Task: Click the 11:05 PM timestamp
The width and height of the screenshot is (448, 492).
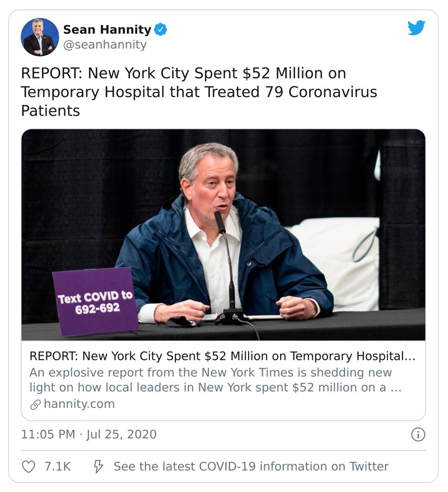Action: [x=46, y=434]
